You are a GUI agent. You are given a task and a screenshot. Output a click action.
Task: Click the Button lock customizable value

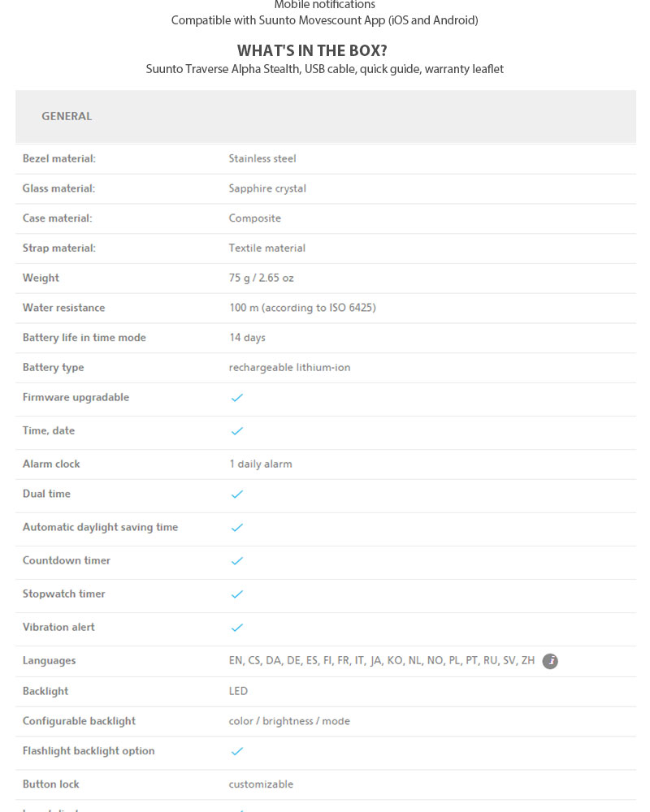coord(261,784)
